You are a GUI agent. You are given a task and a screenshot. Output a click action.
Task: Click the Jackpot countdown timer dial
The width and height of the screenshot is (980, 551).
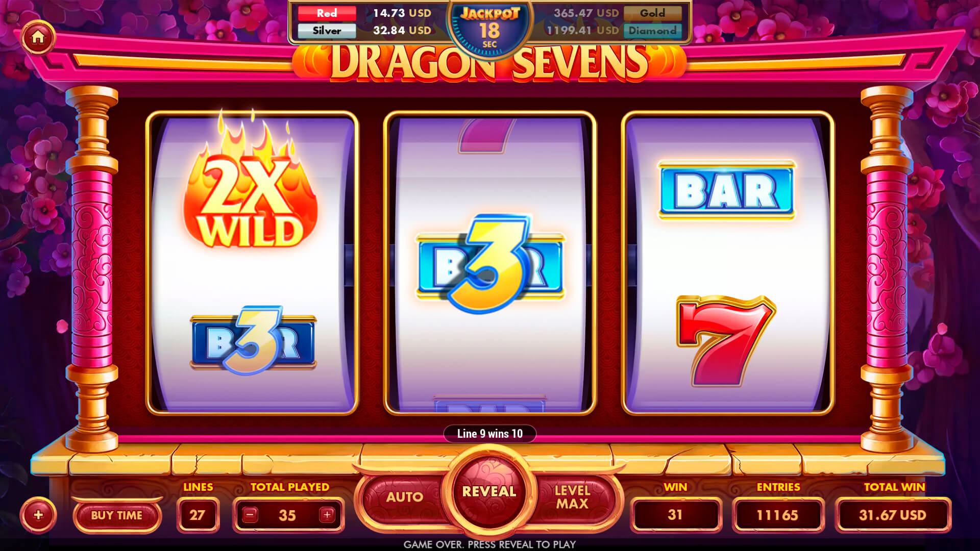click(489, 29)
